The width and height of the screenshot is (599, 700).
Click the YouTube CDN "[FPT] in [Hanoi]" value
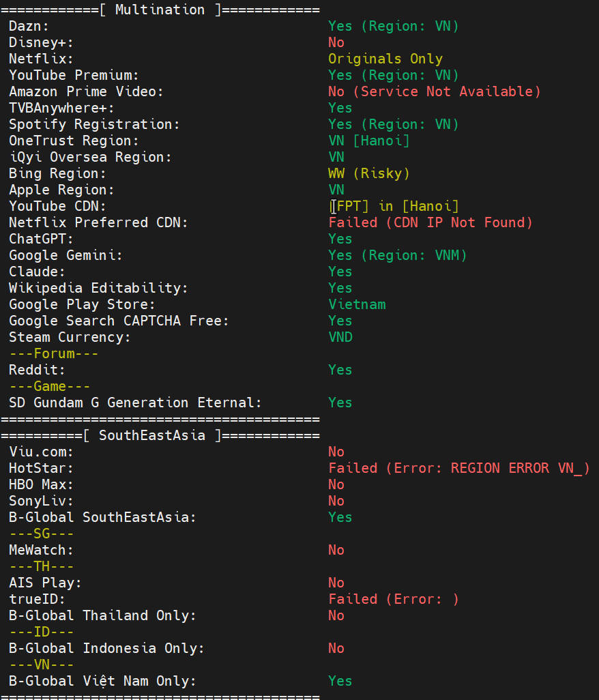point(394,206)
